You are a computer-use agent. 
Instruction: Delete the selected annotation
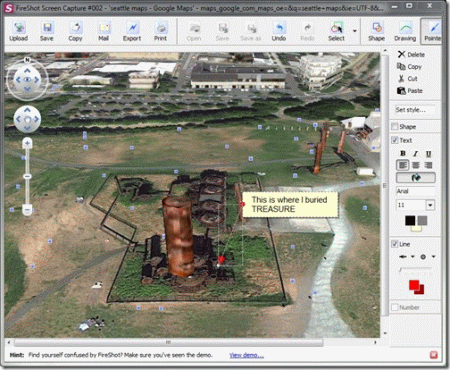(x=411, y=54)
